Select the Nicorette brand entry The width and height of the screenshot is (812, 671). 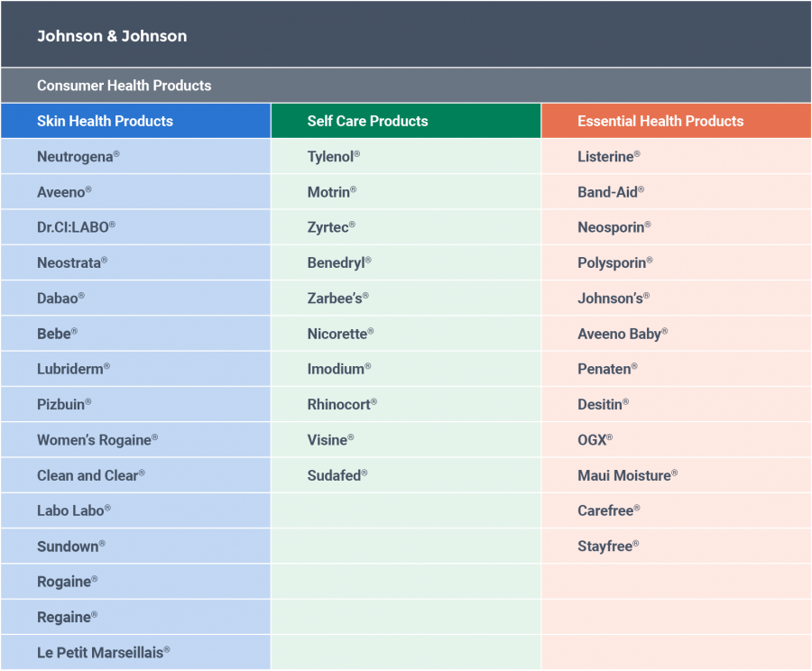tap(337, 334)
